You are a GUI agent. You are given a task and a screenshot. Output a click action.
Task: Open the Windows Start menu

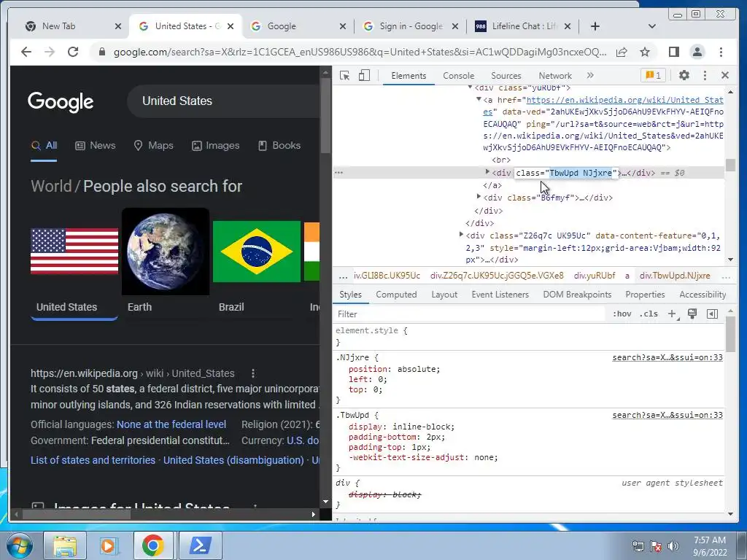click(18, 545)
